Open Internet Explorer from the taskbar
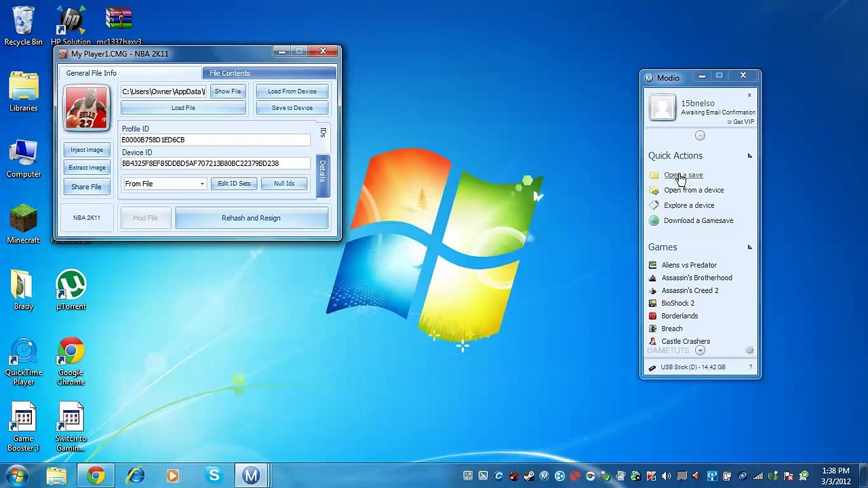 (x=135, y=476)
